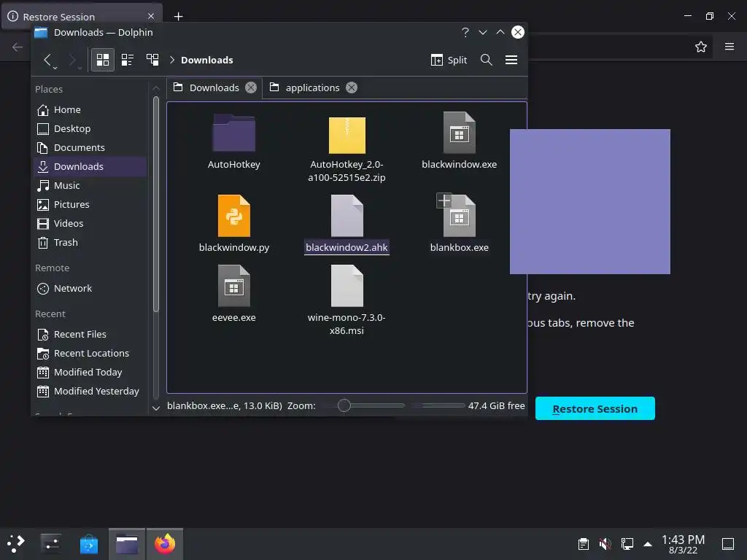Viewport: 747px width, 560px height.
Task: Expand hidden system tray icons
Action: [648, 544]
